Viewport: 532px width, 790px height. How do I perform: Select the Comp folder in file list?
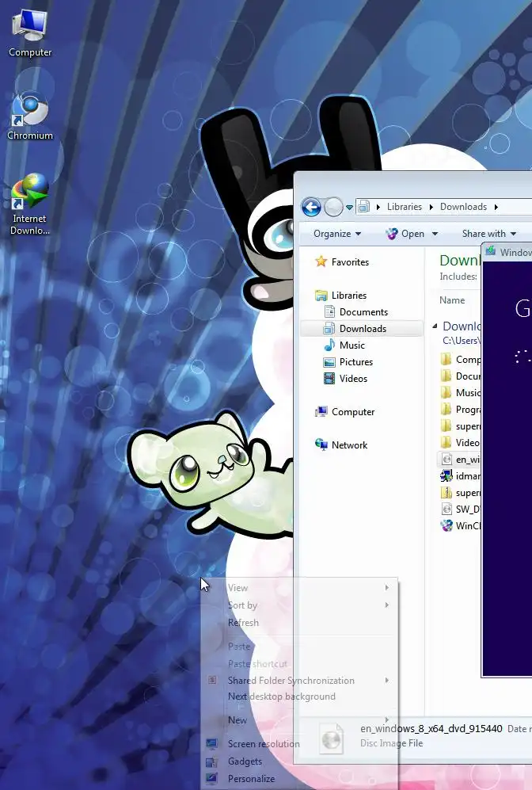coord(461,360)
